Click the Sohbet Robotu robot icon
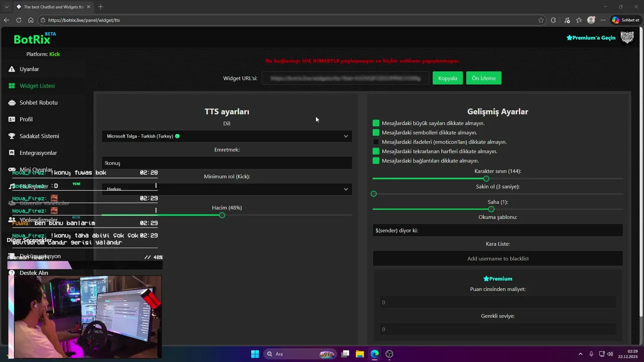 coord(12,103)
